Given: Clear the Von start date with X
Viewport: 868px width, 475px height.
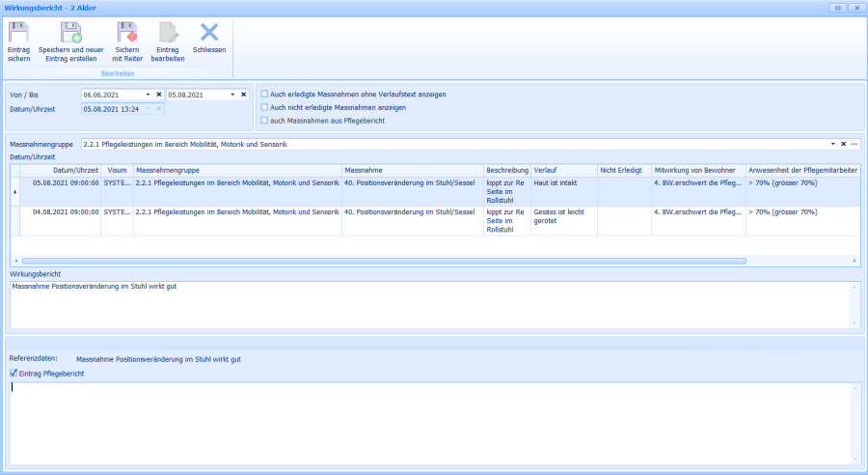Looking at the screenshot, I should pos(159,95).
